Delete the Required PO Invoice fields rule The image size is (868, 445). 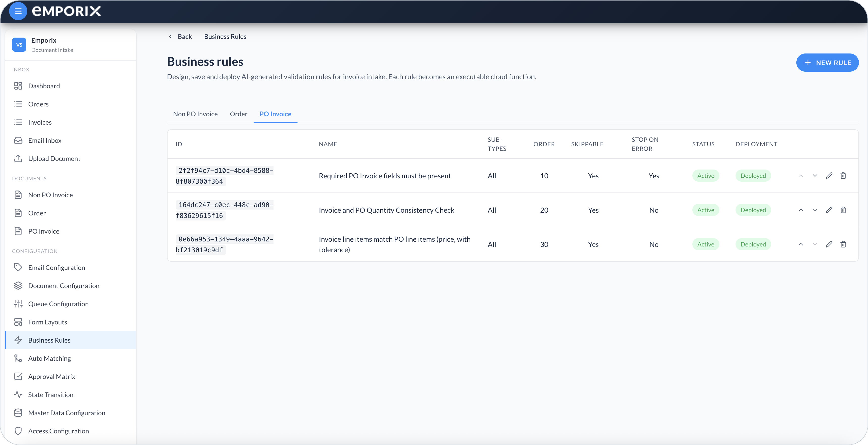[x=843, y=176]
